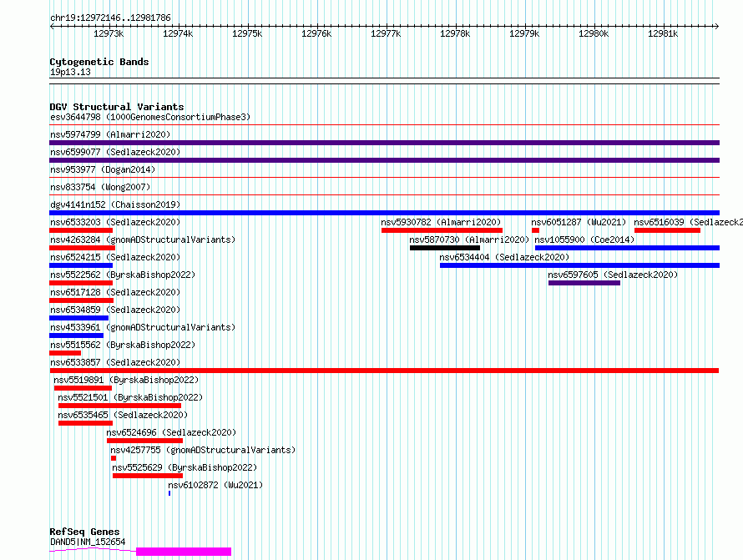Image resolution: width=743 pixels, height=560 pixels.
Task: Click the nsv6535465 (Sedlazeck2020) label
Action: pos(123,415)
